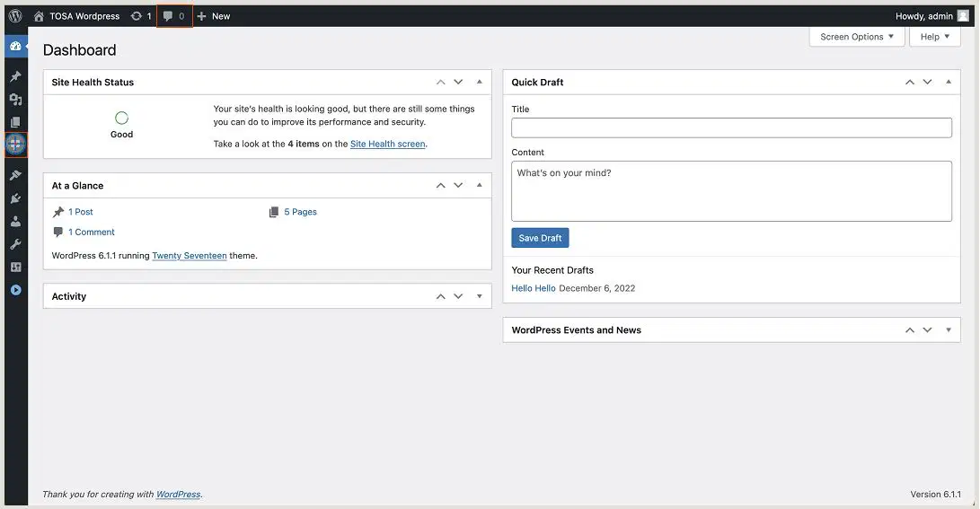Open the Plugins plug sidebar icon

(x=15, y=198)
